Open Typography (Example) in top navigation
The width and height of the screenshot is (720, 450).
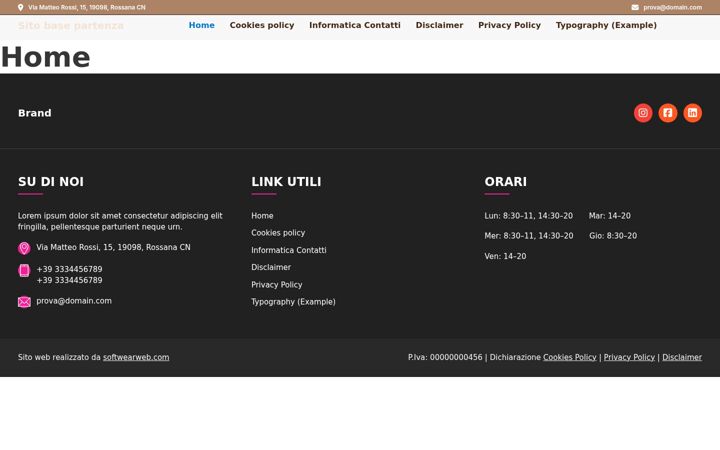click(606, 25)
